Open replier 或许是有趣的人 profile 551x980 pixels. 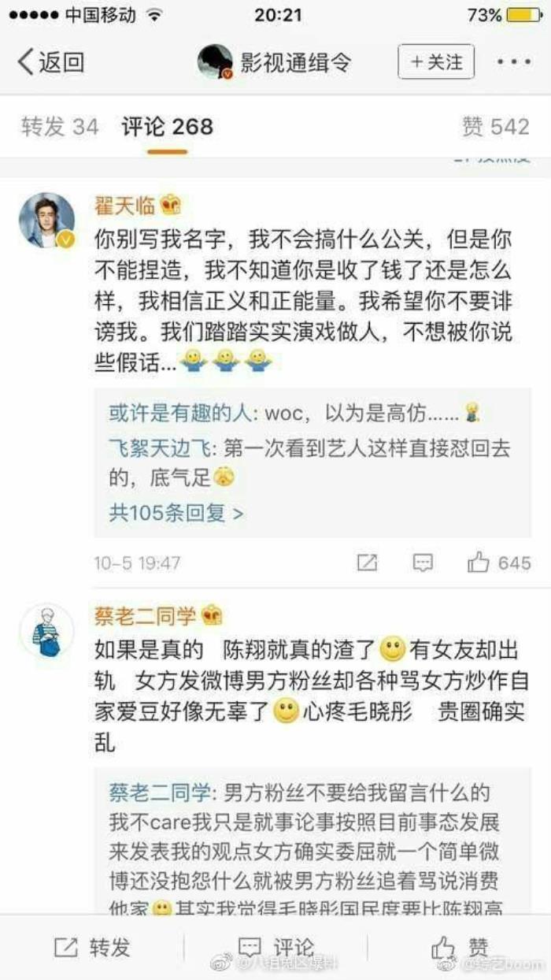click(x=179, y=413)
